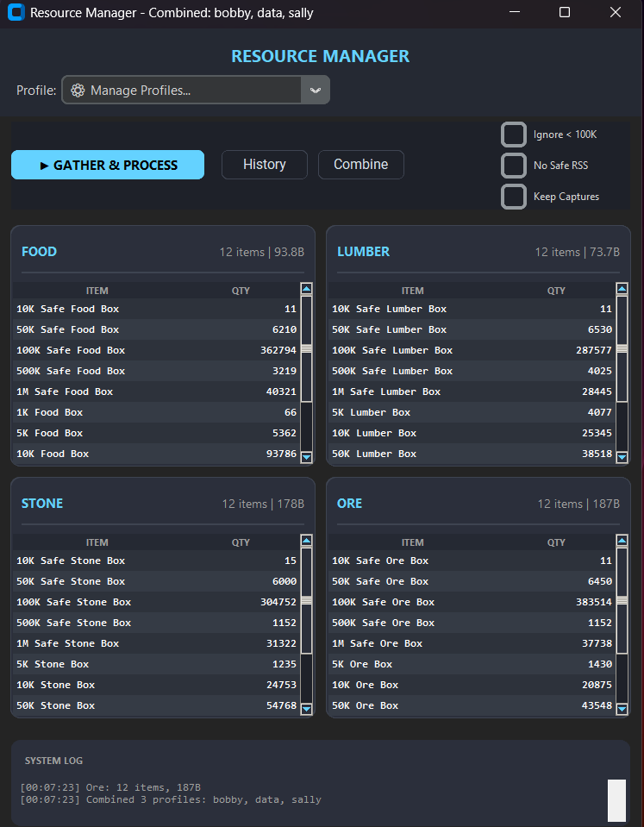The width and height of the screenshot is (644, 827).
Task: Click scroll down arrow in Stone list
Action: (x=306, y=708)
